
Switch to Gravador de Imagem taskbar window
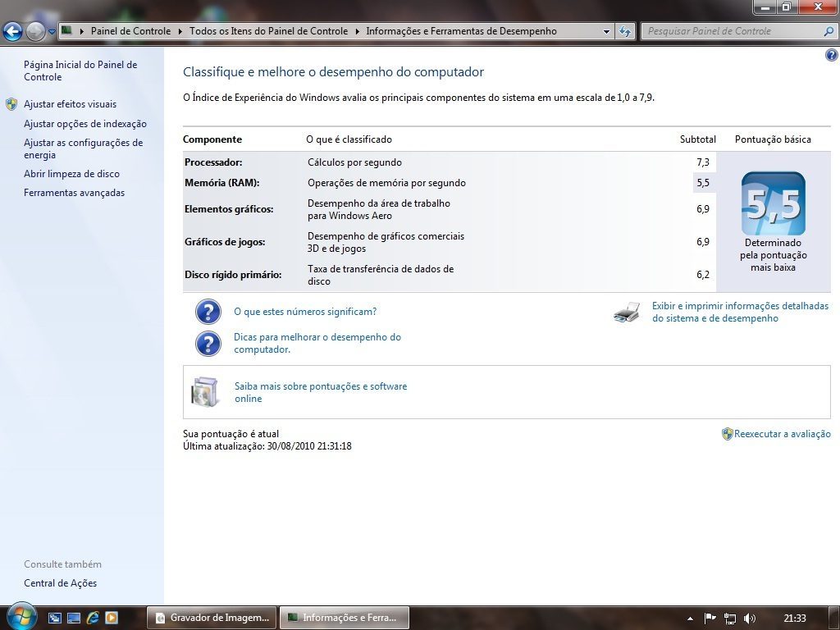click(212, 618)
